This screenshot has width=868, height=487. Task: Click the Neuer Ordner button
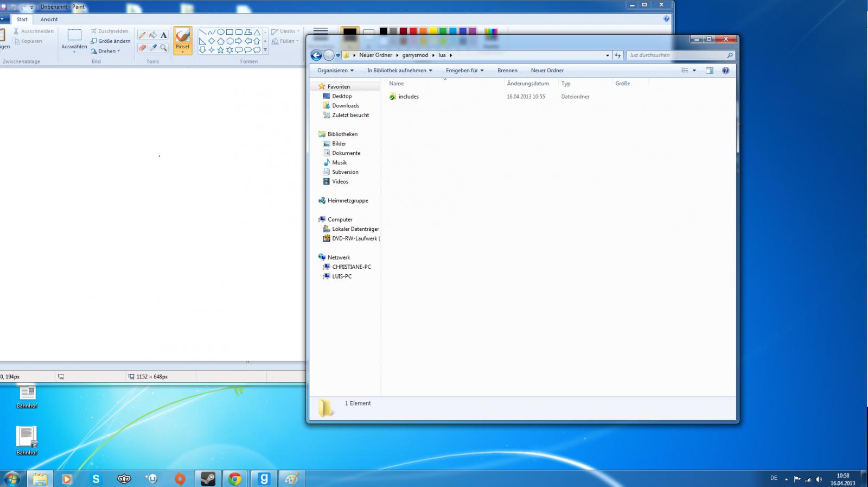547,71
